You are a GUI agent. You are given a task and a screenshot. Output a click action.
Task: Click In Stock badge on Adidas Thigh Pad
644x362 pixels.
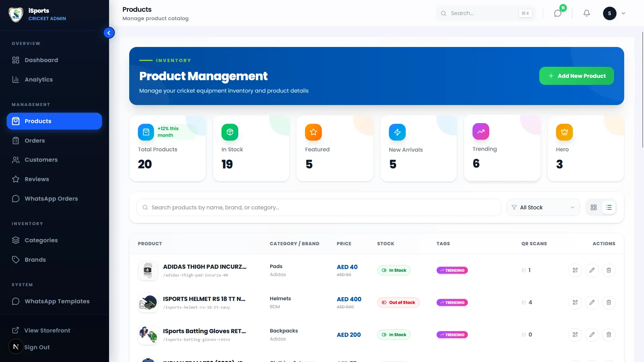(394, 270)
